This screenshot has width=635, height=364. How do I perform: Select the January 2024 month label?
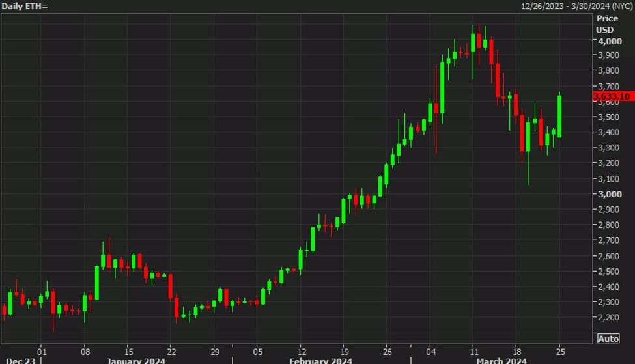click(x=136, y=360)
